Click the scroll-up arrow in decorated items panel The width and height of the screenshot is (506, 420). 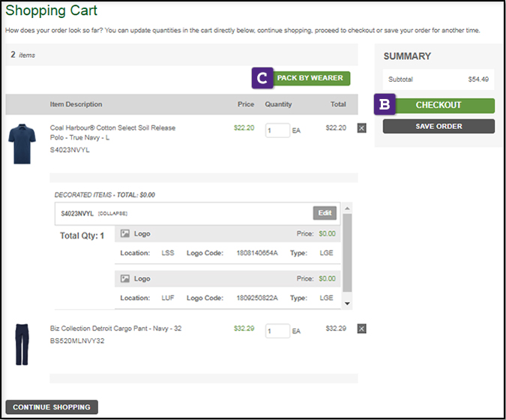[x=346, y=207]
